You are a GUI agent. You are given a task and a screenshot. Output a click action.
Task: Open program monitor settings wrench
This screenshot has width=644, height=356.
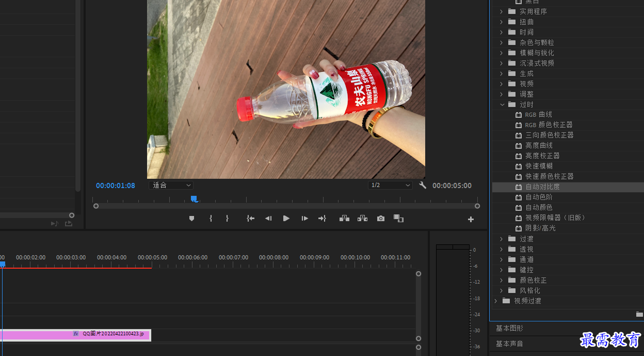tap(423, 185)
